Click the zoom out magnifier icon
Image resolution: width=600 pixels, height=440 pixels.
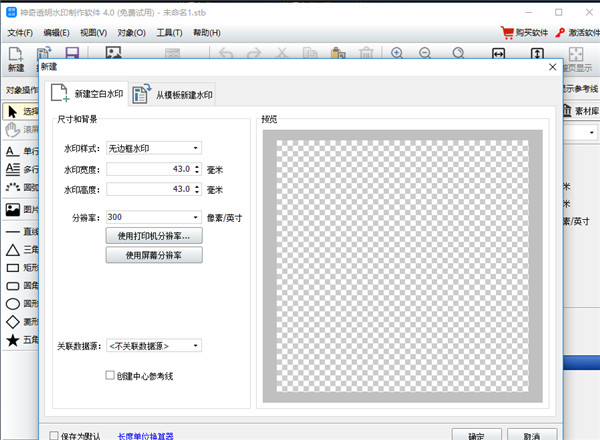pyautogui.click(x=427, y=53)
